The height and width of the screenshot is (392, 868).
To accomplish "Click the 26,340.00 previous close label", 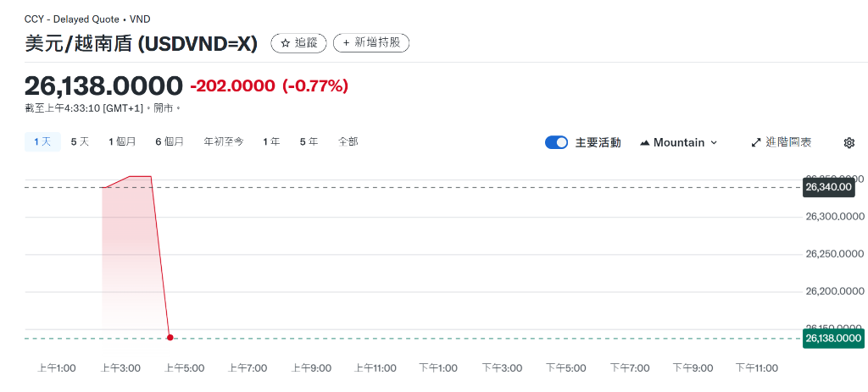I will coord(829,187).
